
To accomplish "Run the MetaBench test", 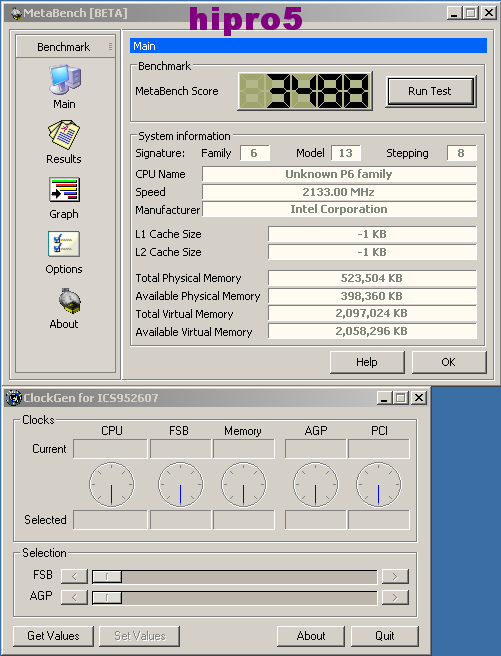I will [x=431, y=91].
